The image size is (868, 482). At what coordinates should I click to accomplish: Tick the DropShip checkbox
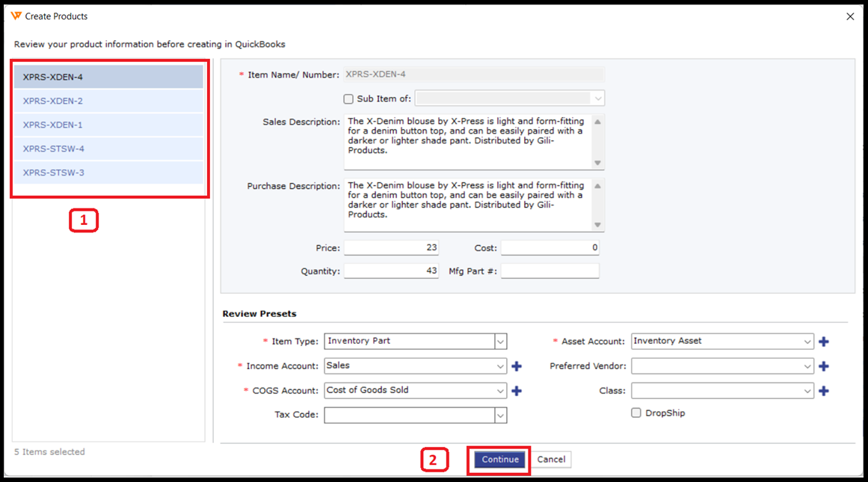click(636, 413)
